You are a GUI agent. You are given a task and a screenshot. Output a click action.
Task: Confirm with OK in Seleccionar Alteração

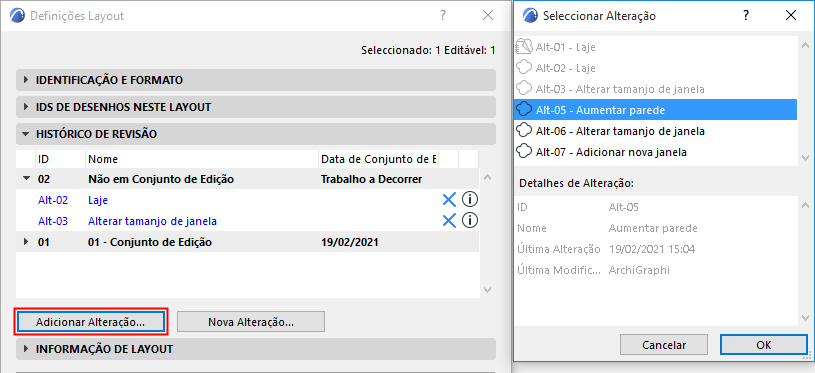(x=764, y=344)
